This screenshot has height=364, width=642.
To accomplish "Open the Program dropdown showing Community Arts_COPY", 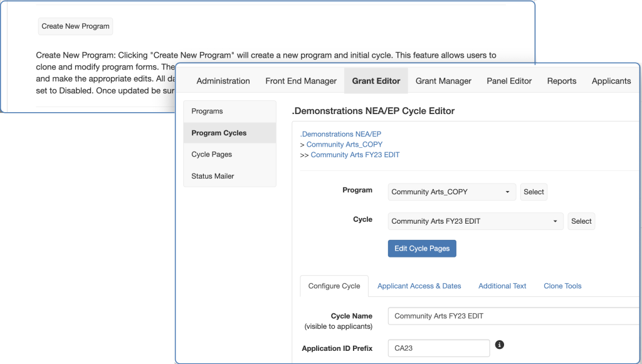I will click(x=451, y=192).
